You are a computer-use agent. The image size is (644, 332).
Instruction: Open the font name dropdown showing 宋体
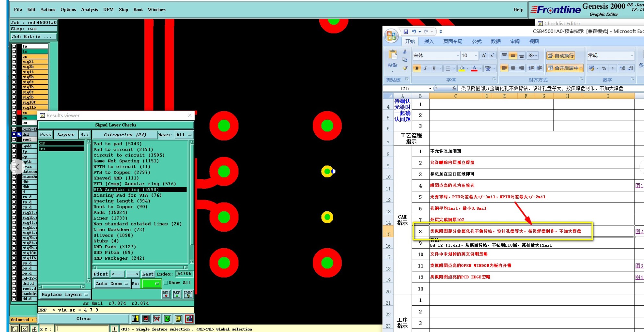(458, 56)
